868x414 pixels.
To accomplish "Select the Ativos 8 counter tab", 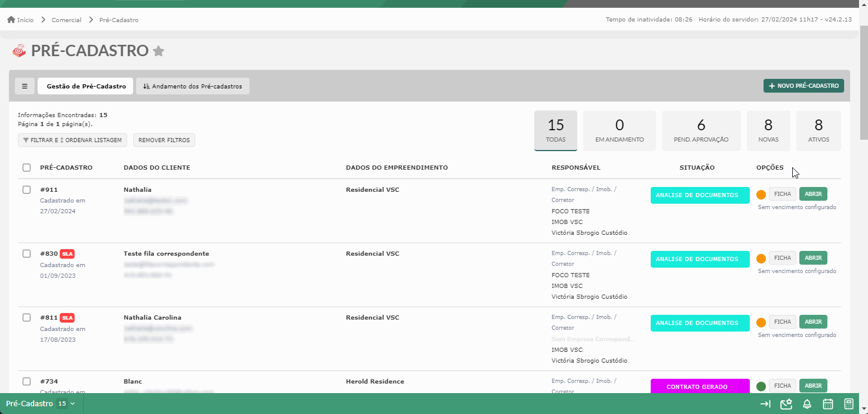I will (x=818, y=130).
